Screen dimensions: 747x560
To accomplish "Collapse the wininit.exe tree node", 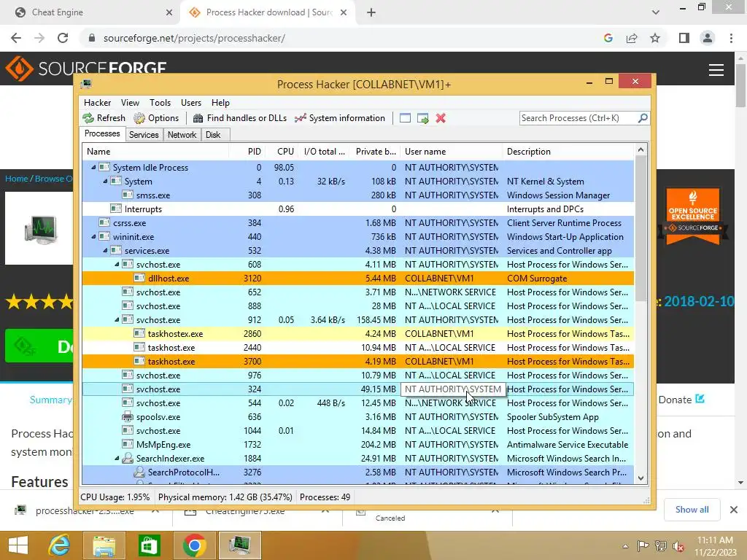I will click(x=93, y=237).
